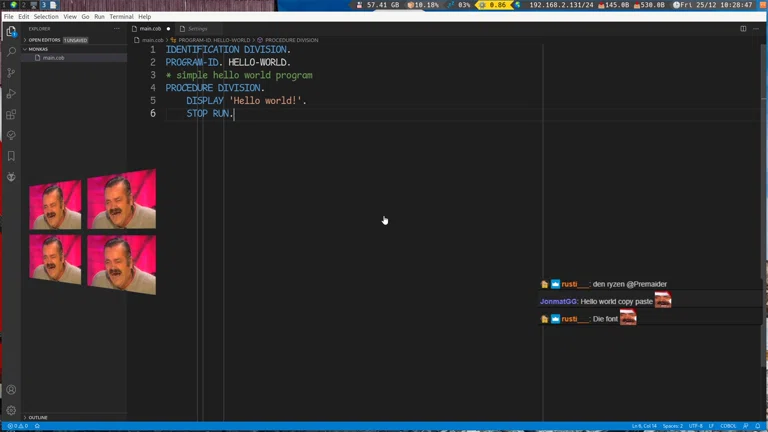Click the Accounts icon in activity bar
The image size is (768, 432).
[11, 390]
